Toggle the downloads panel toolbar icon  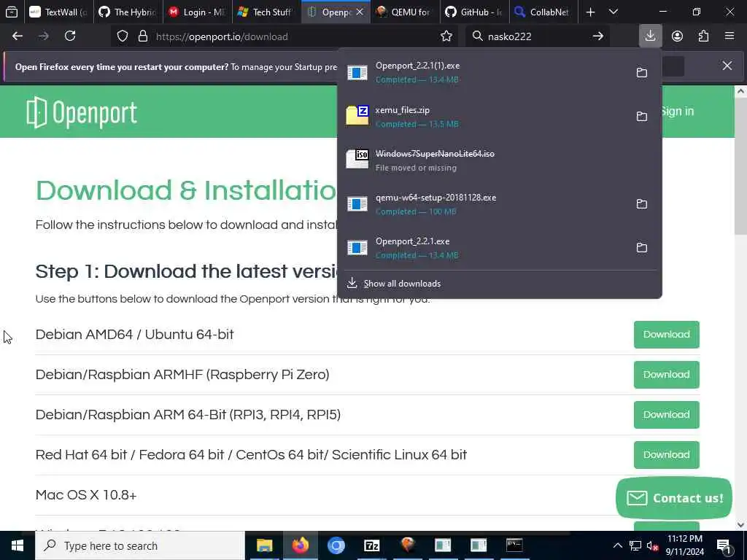(x=650, y=36)
